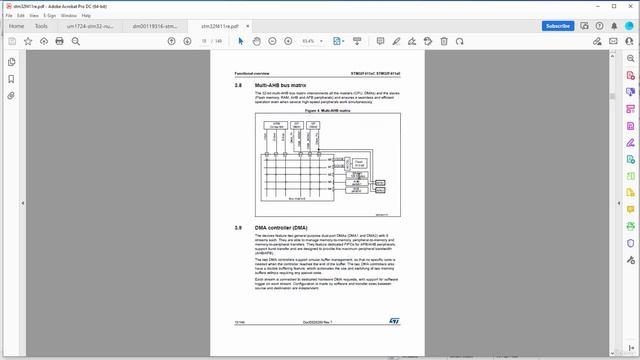Delete the page with the trash icon
Viewport: 640px width, 360px height.
point(444,41)
